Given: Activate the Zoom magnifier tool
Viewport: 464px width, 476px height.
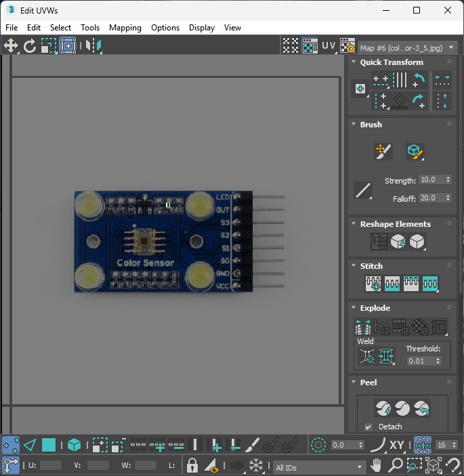Looking at the screenshot, I should (x=396, y=465).
